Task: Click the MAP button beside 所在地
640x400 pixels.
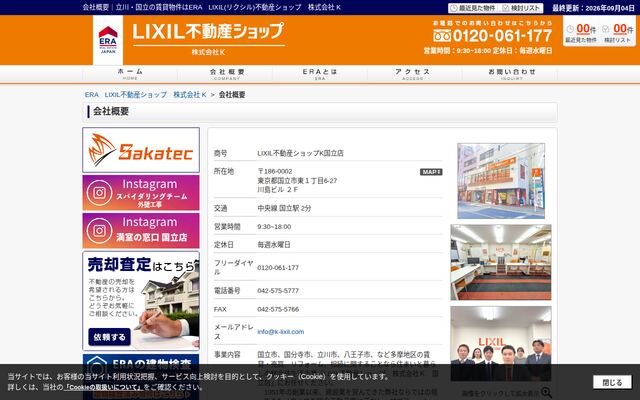Action: coord(431,172)
